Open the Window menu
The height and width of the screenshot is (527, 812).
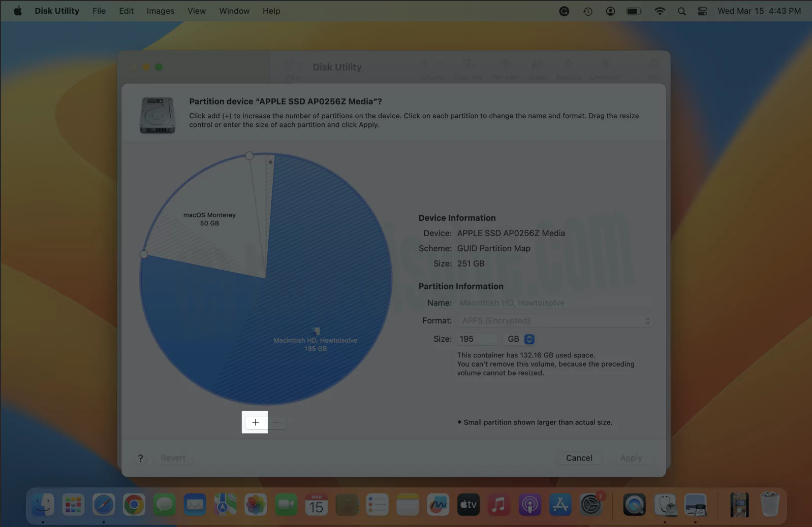[x=234, y=11]
